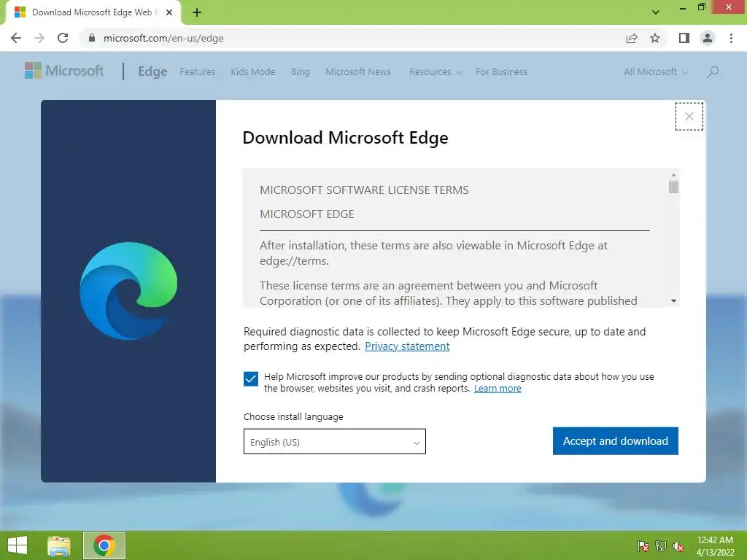Uncheck optional diagnostic data checkbox
The image size is (747, 560).
pos(251,379)
